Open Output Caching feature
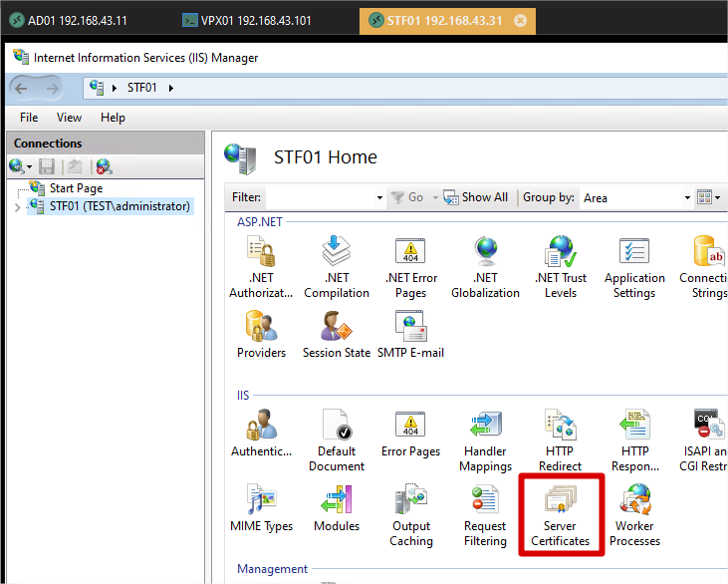 (411, 515)
